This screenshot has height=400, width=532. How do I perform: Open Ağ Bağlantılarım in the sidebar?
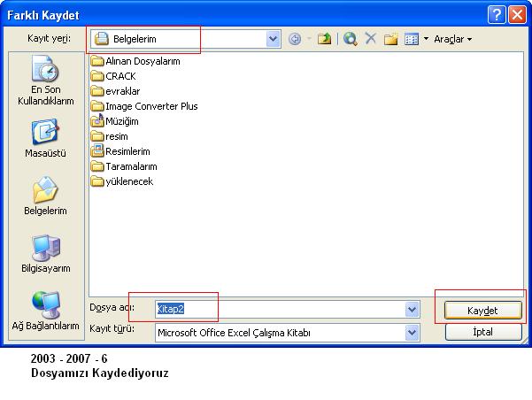45,312
